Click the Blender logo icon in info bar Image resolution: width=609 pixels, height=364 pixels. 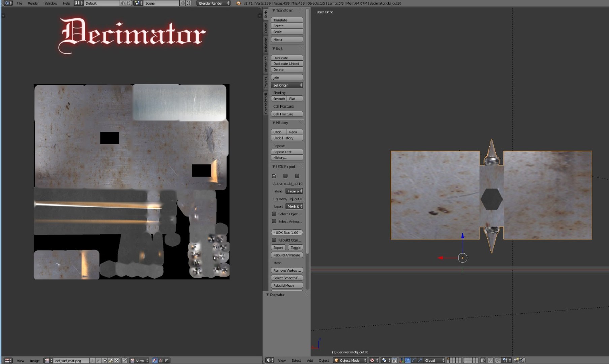(238, 3)
